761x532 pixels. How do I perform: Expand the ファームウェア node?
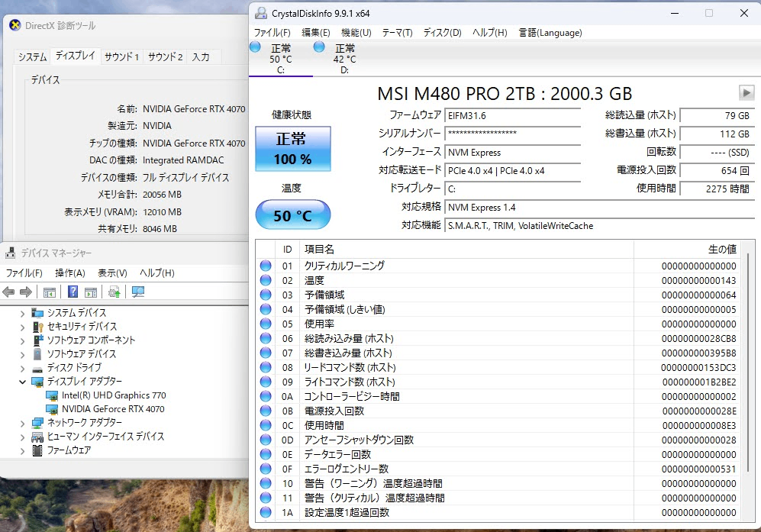(22, 451)
